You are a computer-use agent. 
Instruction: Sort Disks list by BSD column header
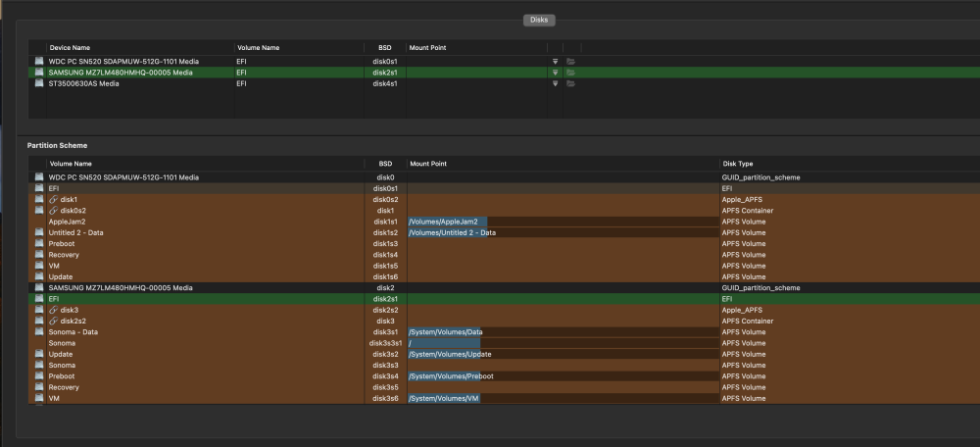385,47
